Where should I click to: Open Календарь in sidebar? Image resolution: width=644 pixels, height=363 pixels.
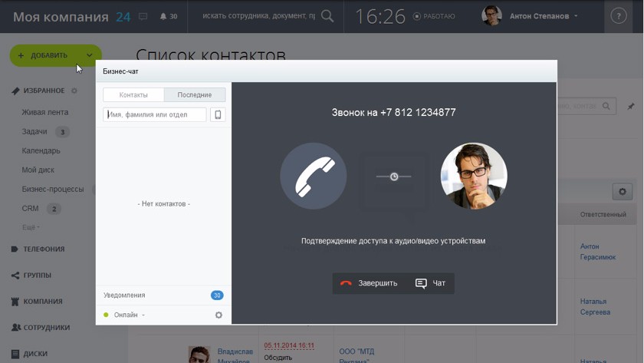(x=41, y=151)
